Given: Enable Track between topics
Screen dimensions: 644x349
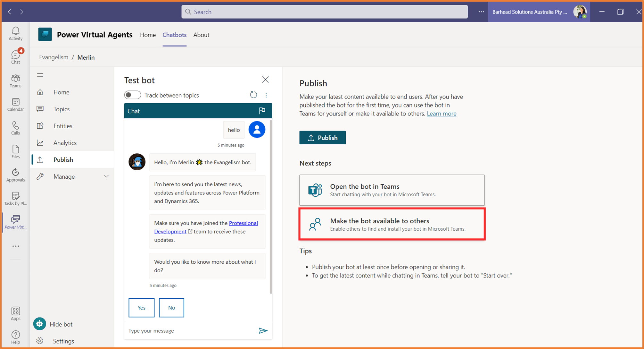Looking at the screenshot, I should pos(132,95).
